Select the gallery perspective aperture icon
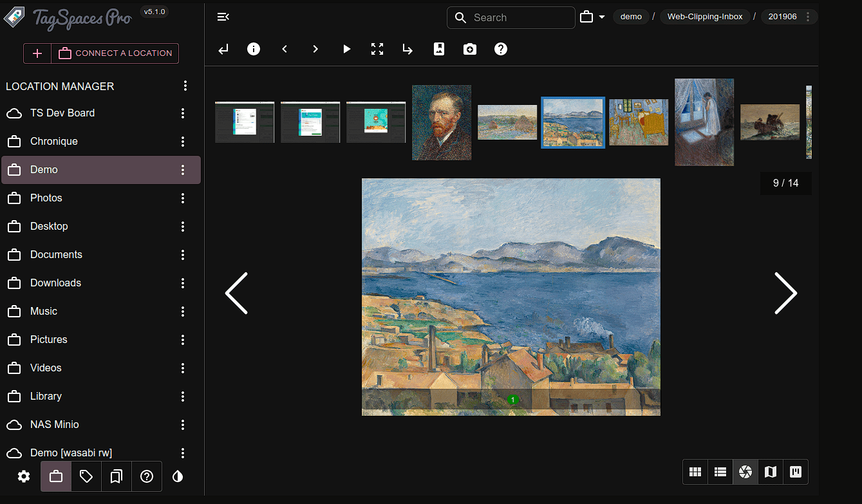 pos(745,472)
